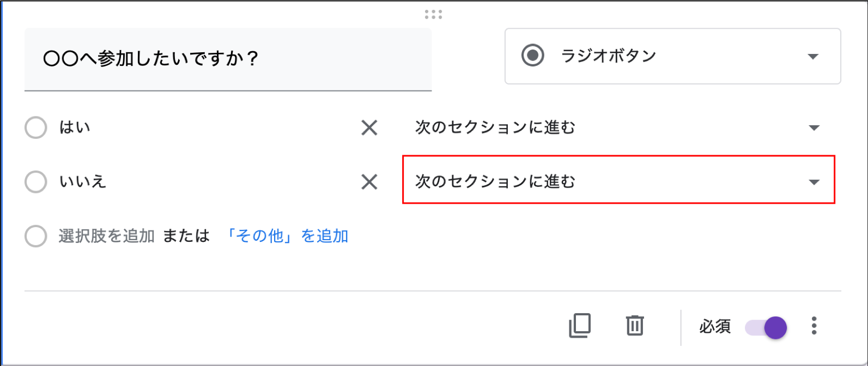Click the empty radio circle beside 選択肢を追加
The image size is (868, 366).
(36, 236)
